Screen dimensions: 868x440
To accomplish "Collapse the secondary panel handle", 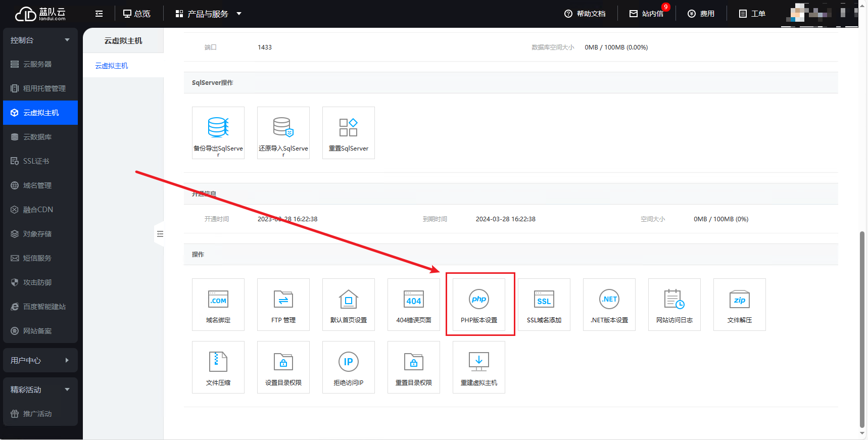I will (x=160, y=234).
